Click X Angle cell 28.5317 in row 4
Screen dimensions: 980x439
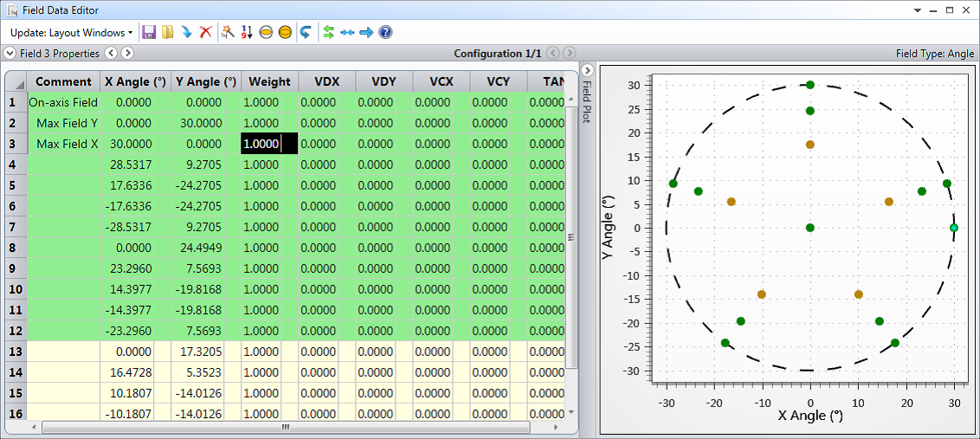[135, 165]
